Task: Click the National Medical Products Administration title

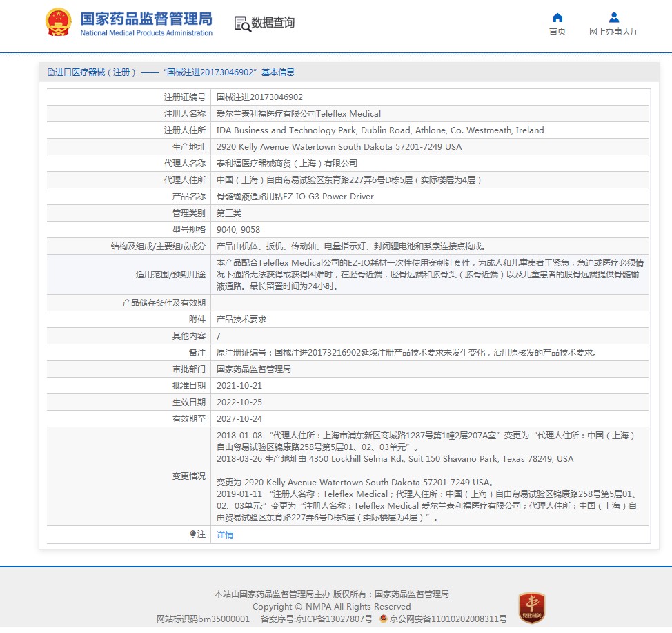Action: tap(146, 33)
